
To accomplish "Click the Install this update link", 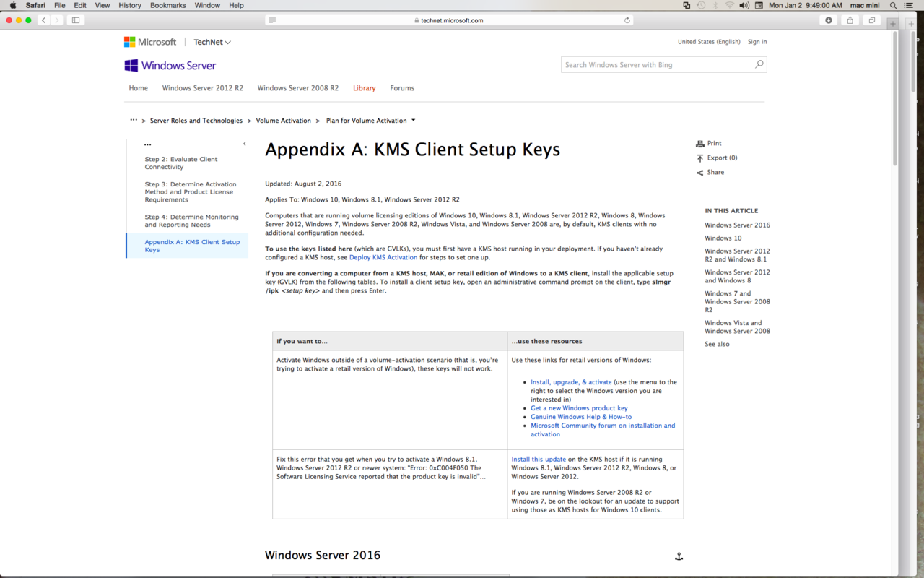I will 539,460.
